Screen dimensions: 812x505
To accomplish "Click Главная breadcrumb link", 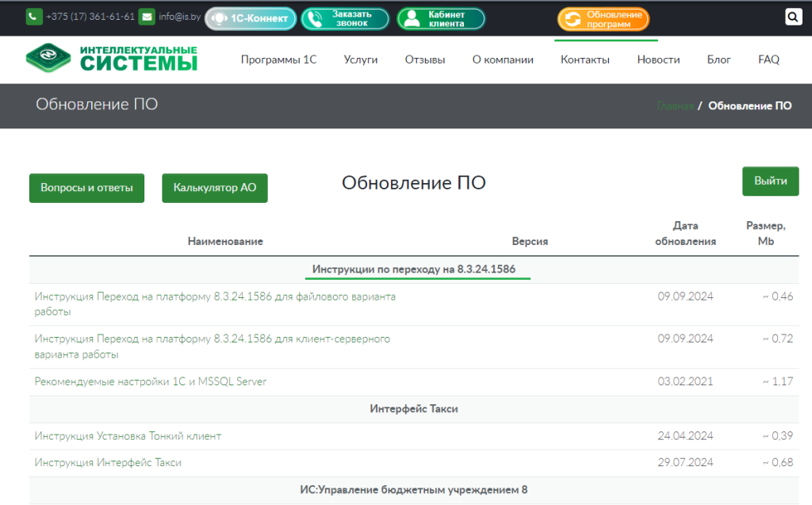I will pos(674,105).
